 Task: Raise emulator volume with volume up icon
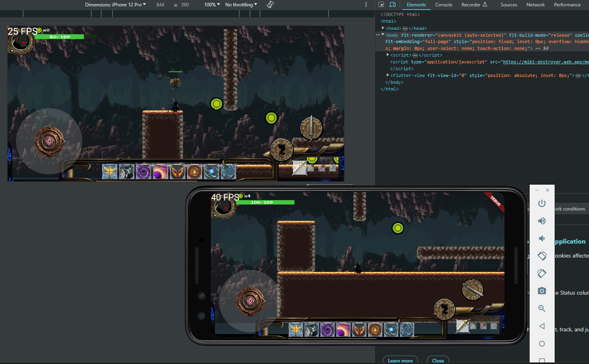542,221
